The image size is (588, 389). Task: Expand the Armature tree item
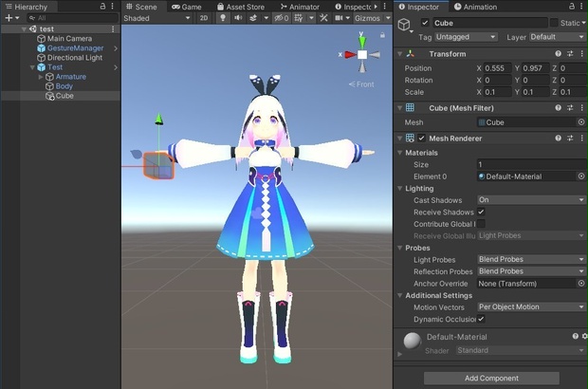41,77
